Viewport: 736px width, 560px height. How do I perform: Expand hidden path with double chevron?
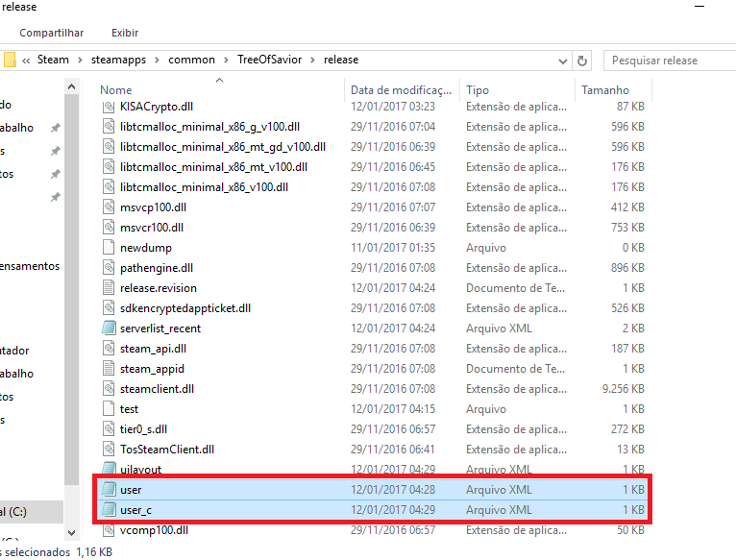27,61
